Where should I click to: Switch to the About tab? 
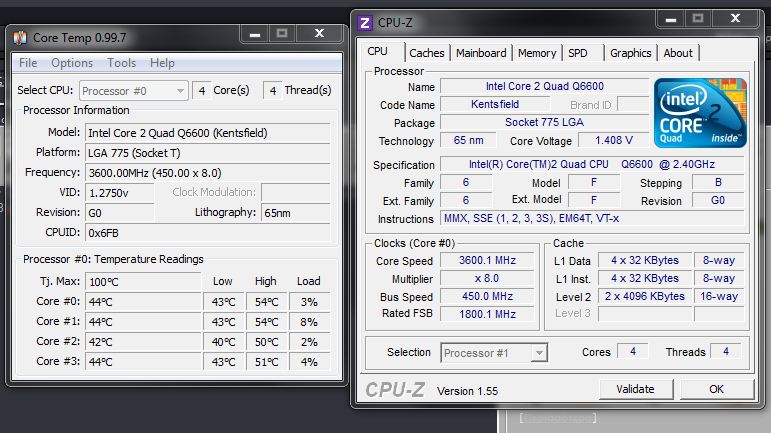click(x=678, y=53)
